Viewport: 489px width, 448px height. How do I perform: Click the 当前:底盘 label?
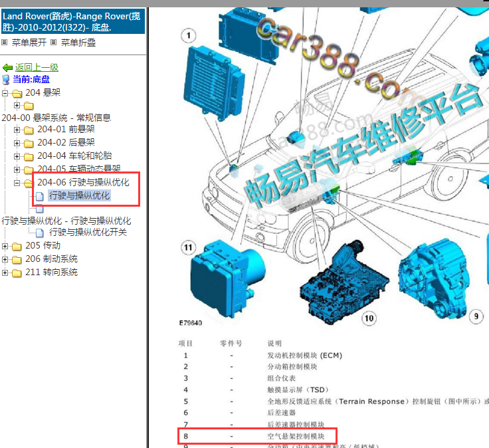31,80
